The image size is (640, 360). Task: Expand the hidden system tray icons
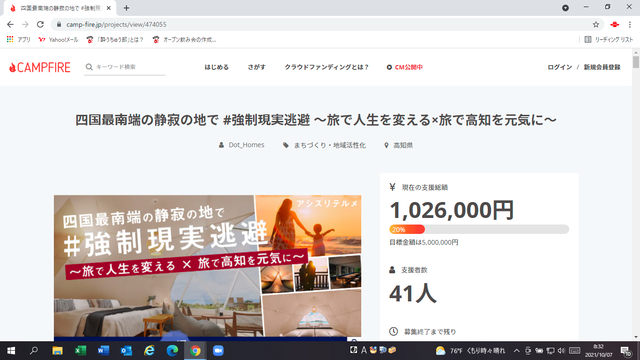(x=516, y=351)
